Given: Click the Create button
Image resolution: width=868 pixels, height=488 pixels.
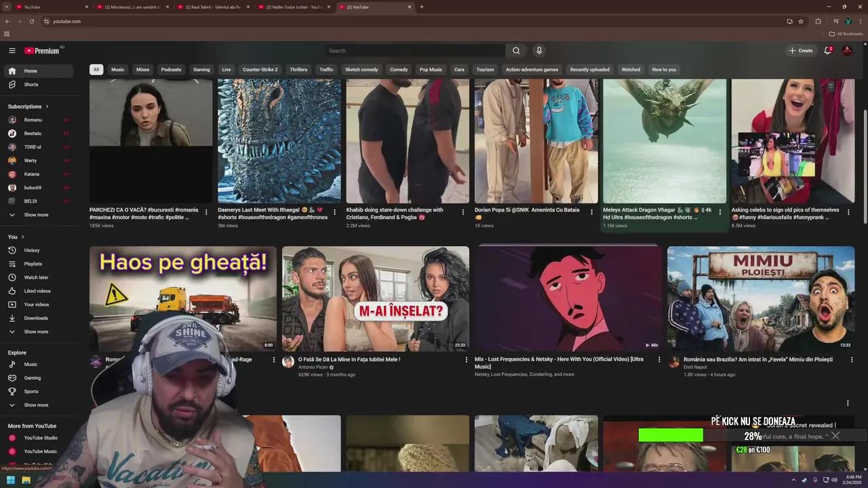Looking at the screenshot, I should pyautogui.click(x=801, y=51).
